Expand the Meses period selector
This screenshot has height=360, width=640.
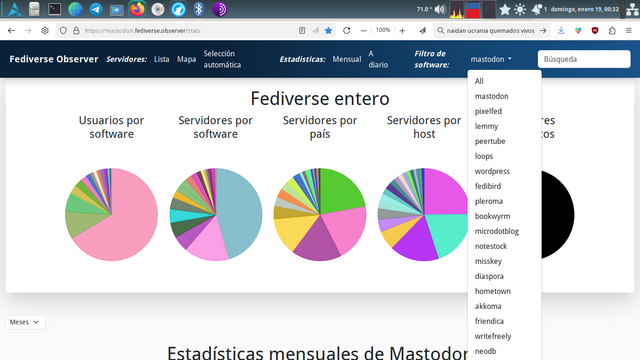(x=25, y=322)
